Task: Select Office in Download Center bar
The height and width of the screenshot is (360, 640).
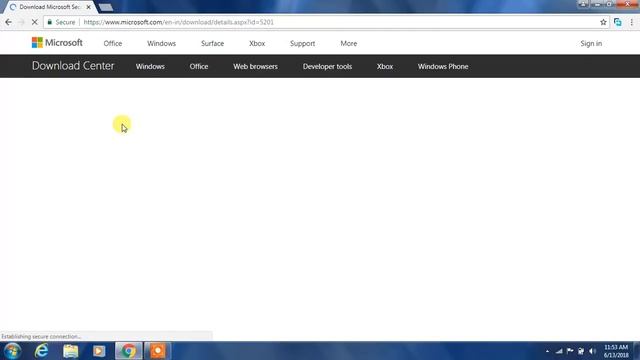Action: [x=199, y=67]
